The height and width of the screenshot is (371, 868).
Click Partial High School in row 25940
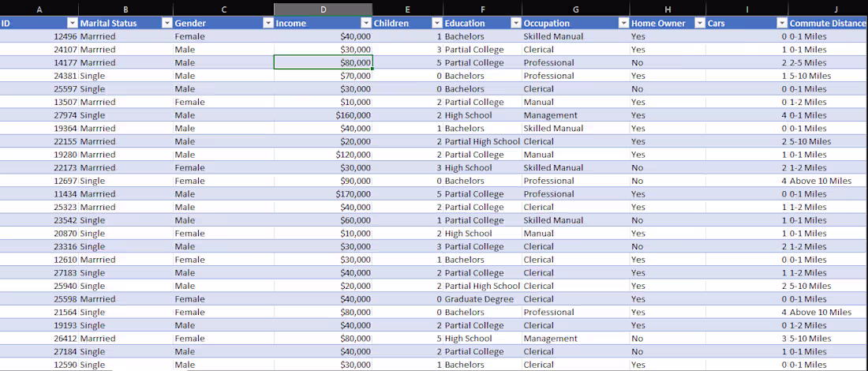tap(483, 286)
